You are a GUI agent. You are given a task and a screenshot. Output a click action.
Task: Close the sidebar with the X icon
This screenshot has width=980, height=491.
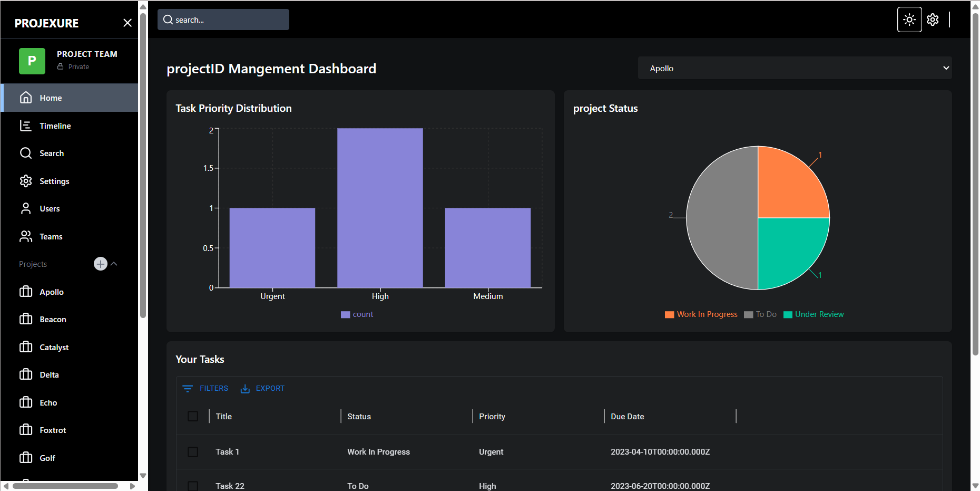pos(127,23)
